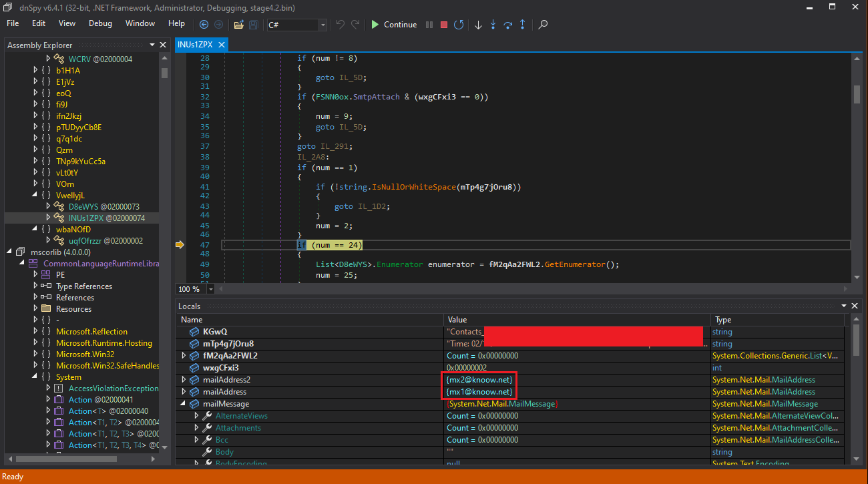
Task: Click the Show Next Statement arrow
Action: (x=478, y=25)
